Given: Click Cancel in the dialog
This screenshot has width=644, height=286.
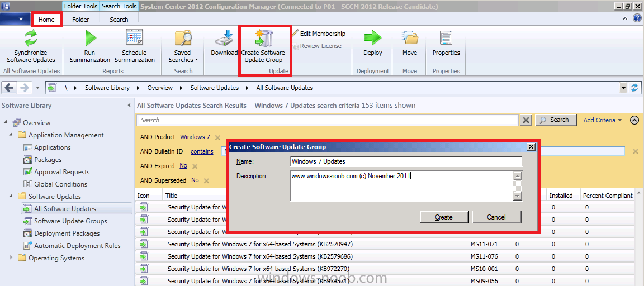Looking at the screenshot, I should [x=496, y=217].
